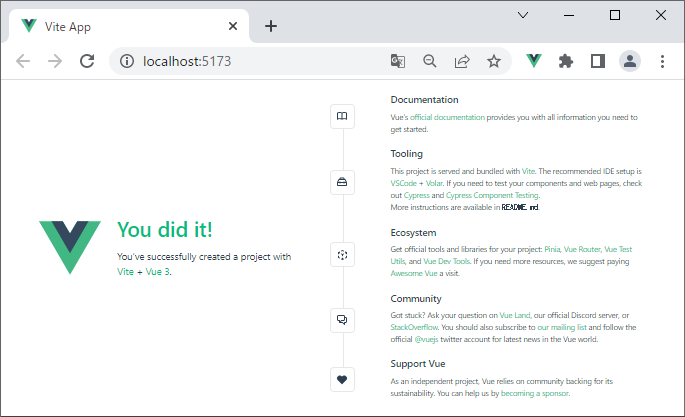Screen dimensions: 685x417
Task: Click the Ecosystem section heading
Action: coord(413,233)
